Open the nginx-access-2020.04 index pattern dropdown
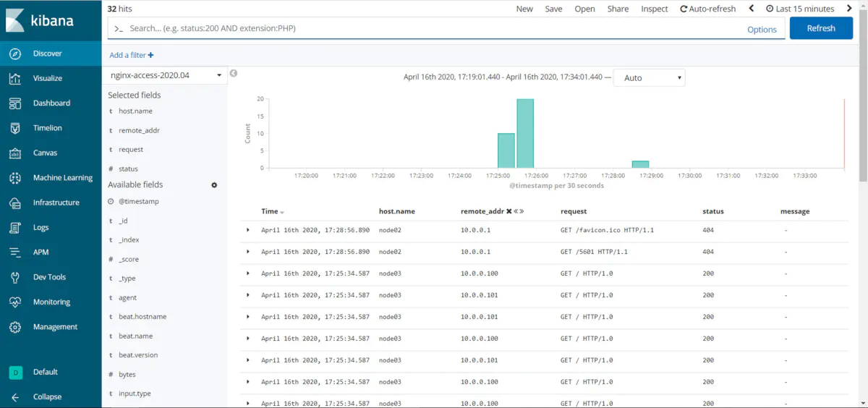This screenshot has width=868, height=408. coord(166,75)
